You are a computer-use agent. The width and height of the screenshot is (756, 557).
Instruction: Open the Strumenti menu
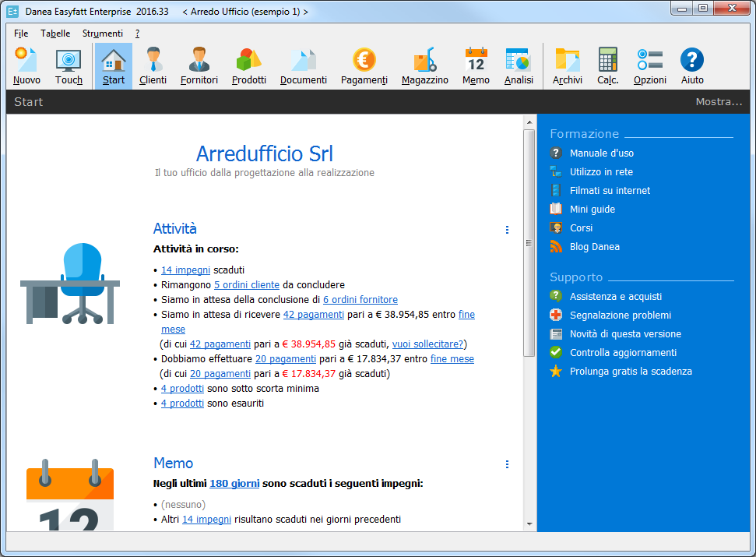[102, 33]
